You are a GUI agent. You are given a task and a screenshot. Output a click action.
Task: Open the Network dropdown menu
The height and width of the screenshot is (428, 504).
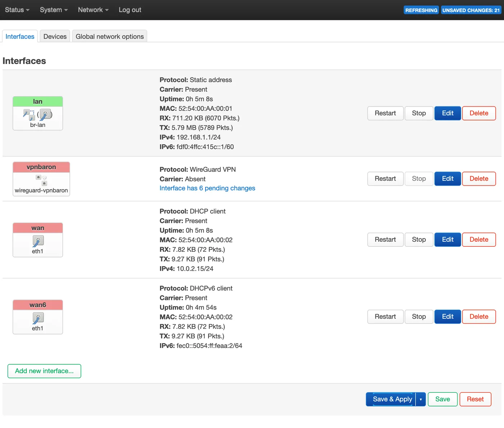point(93,10)
